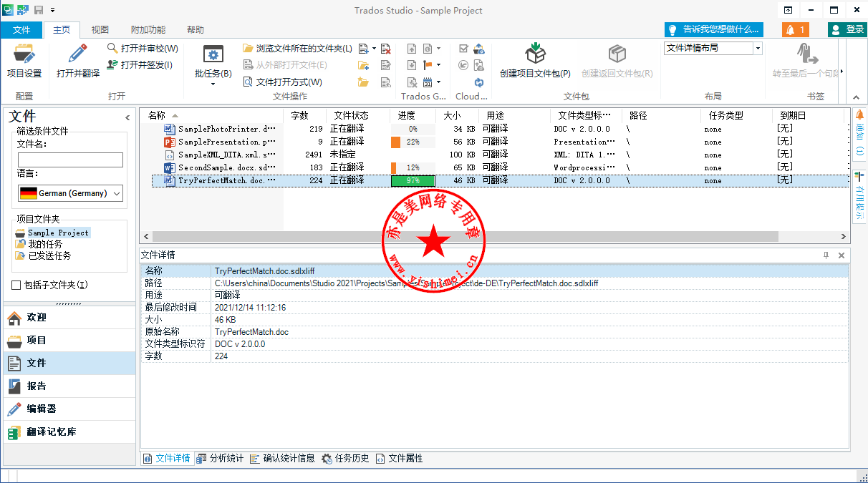Click the green 登录 sign-in button

click(848, 29)
